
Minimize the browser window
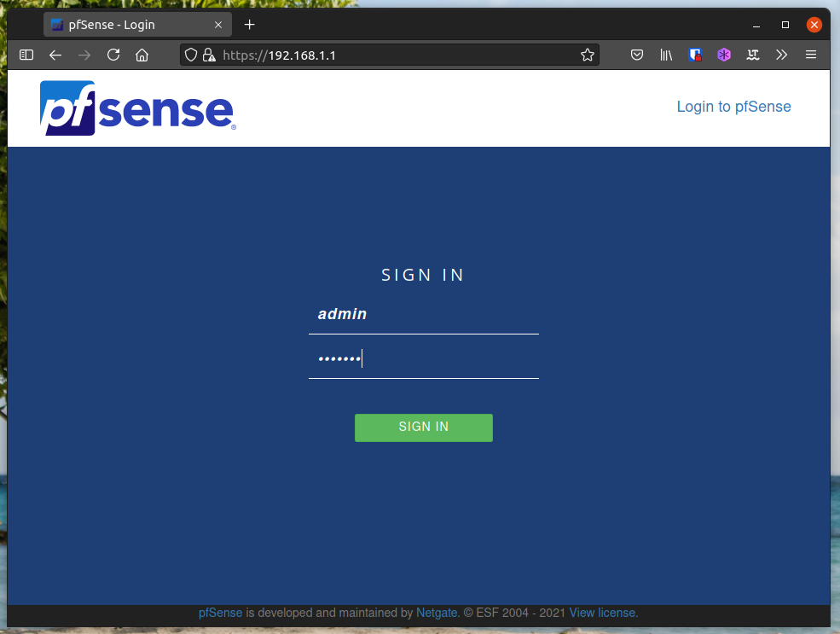[756, 25]
